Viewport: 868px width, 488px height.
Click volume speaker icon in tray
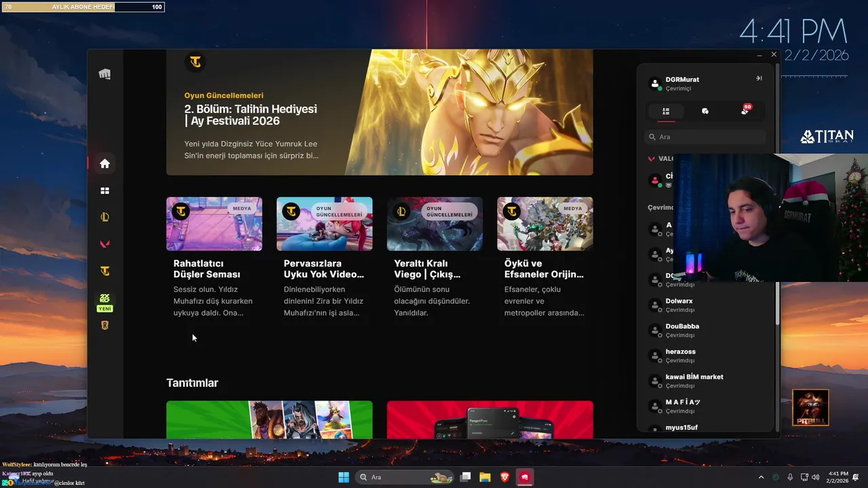pyautogui.click(x=815, y=477)
